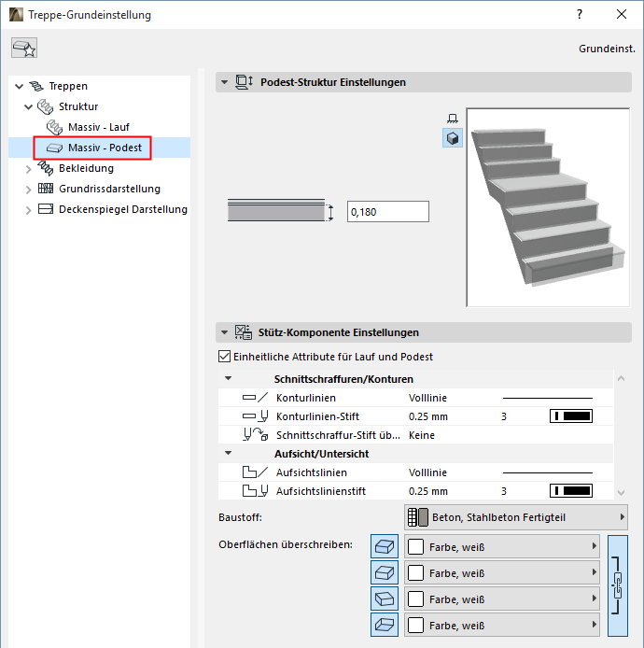The image size is (644, 648).
Task: Open the dialog help question mark
Action: (x=580, y=14)
